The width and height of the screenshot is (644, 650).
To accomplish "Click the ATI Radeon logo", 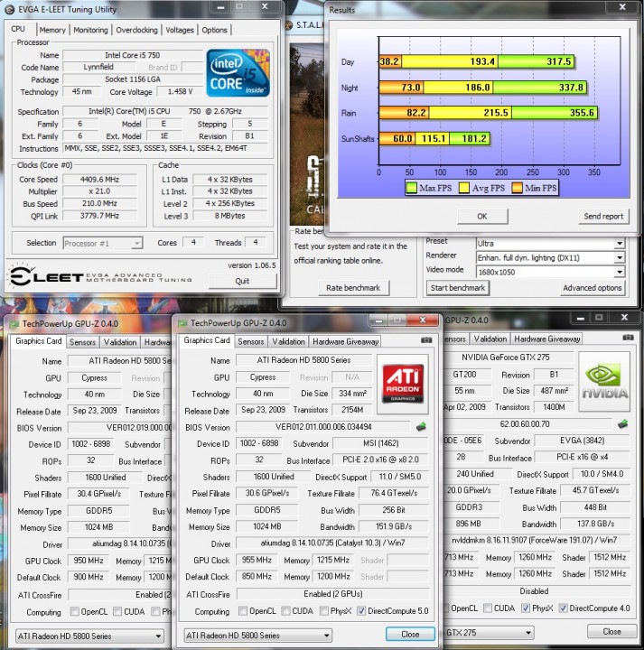I will [x=403, y=384].
